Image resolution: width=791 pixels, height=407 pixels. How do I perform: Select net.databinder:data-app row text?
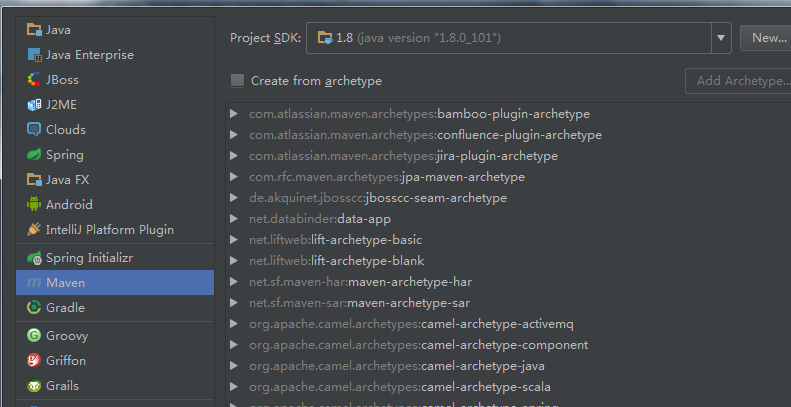click(320, 219)
